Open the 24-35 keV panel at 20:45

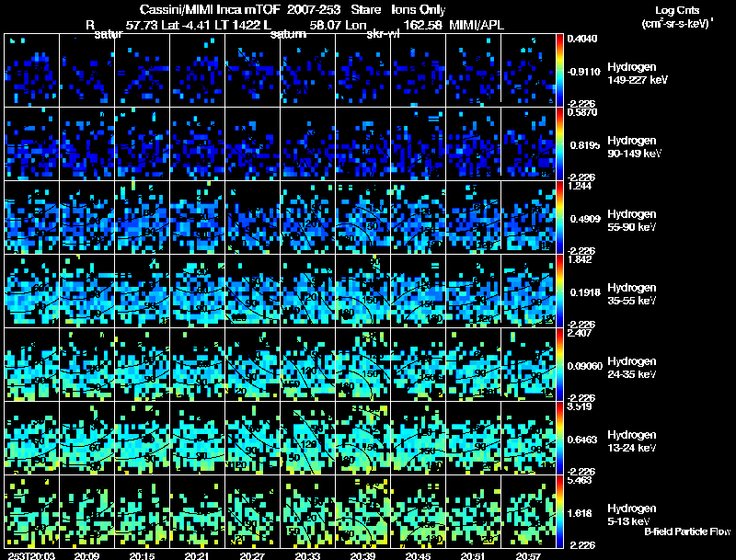(x=418, y=364)
